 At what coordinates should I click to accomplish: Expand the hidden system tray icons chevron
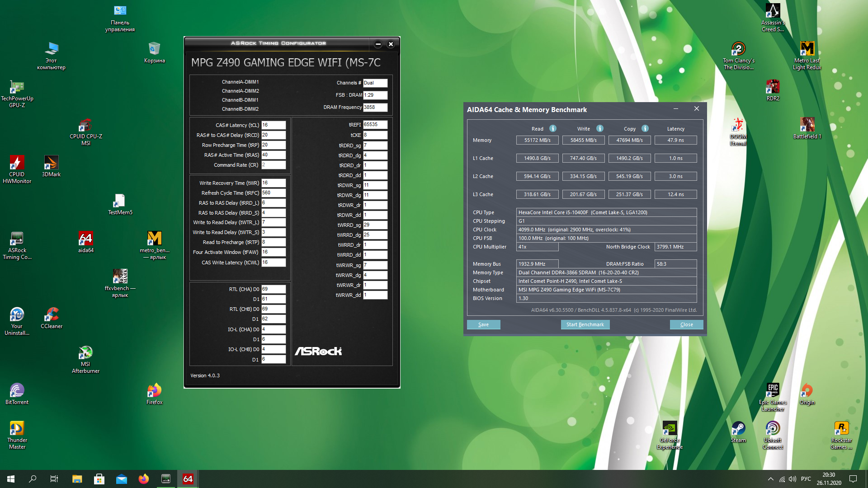tap(770, 479)
